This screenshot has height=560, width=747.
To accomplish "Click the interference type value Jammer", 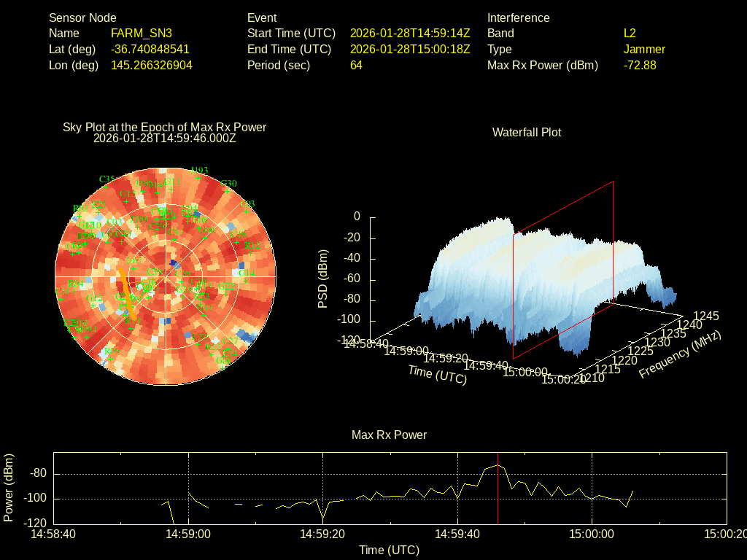I will coord(644,49).
